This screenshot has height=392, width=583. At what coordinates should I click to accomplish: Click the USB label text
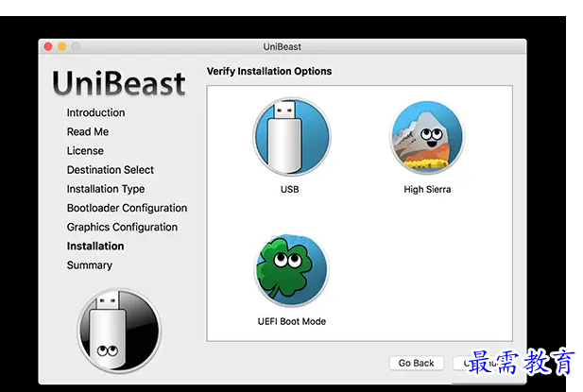[x=290, y=190]
